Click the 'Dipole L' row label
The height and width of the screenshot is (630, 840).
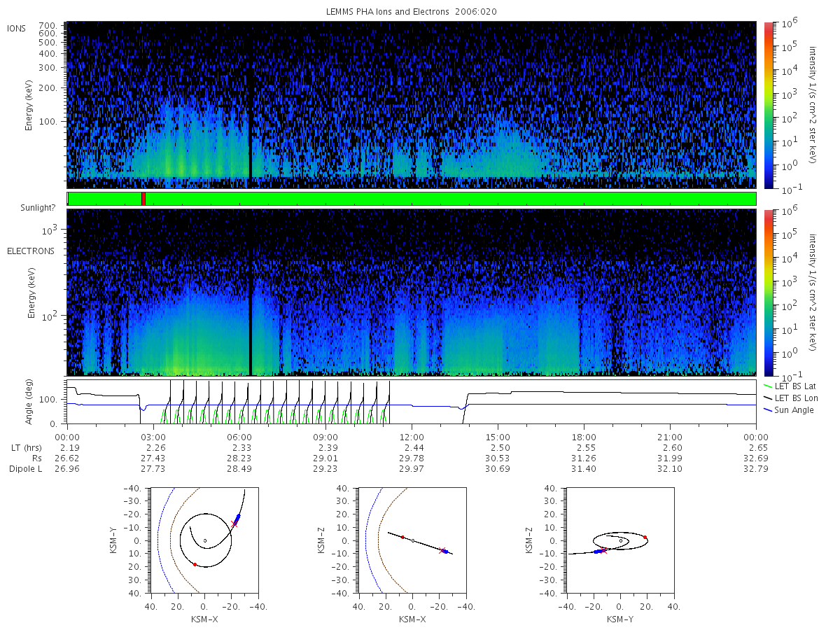26,468
